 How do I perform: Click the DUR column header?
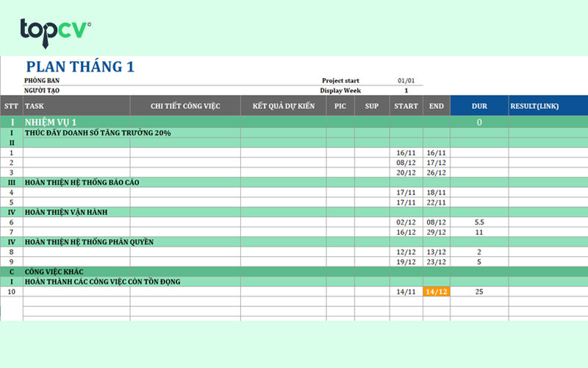(x=479, y=106)
